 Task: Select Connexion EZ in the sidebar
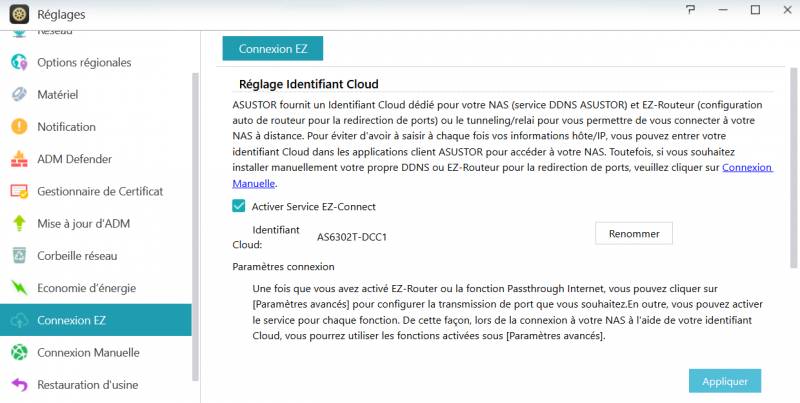coord(95,320)
